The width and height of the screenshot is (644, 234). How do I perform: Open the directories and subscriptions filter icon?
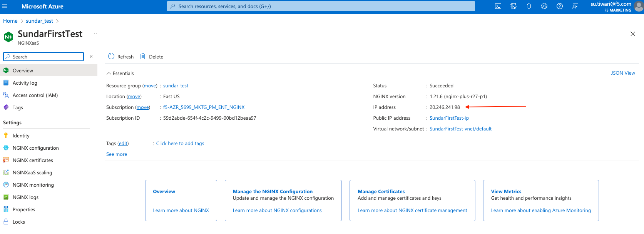514,6
